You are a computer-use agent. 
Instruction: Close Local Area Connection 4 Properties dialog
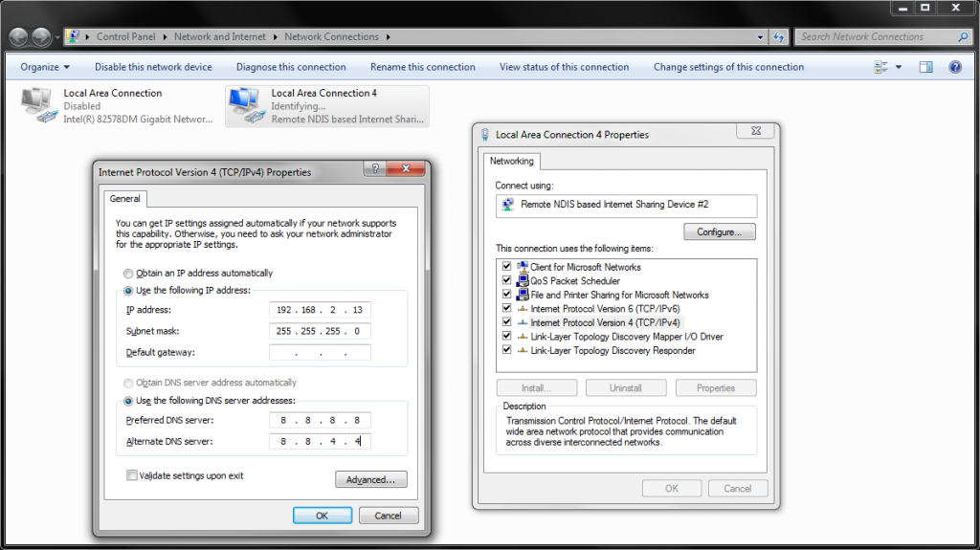756,131
